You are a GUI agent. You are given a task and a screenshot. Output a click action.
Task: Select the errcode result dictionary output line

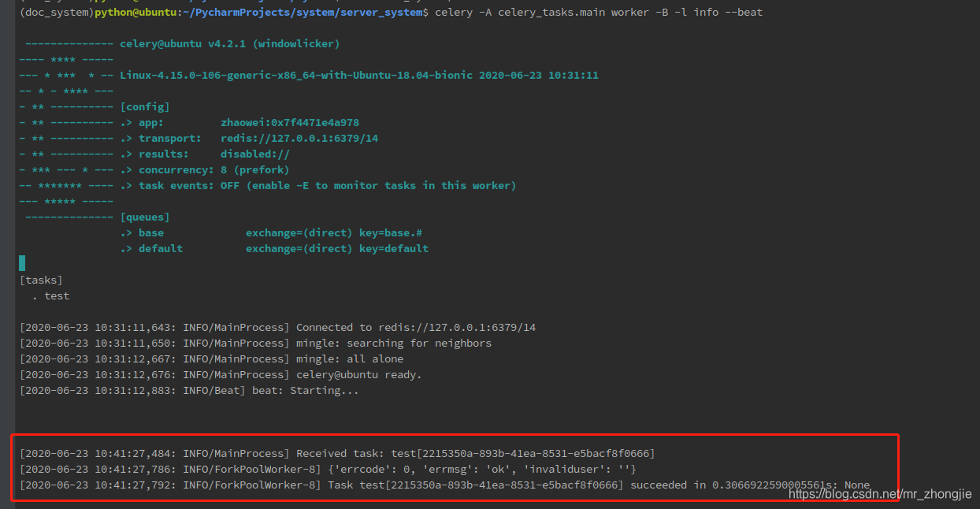pos(355,469)
